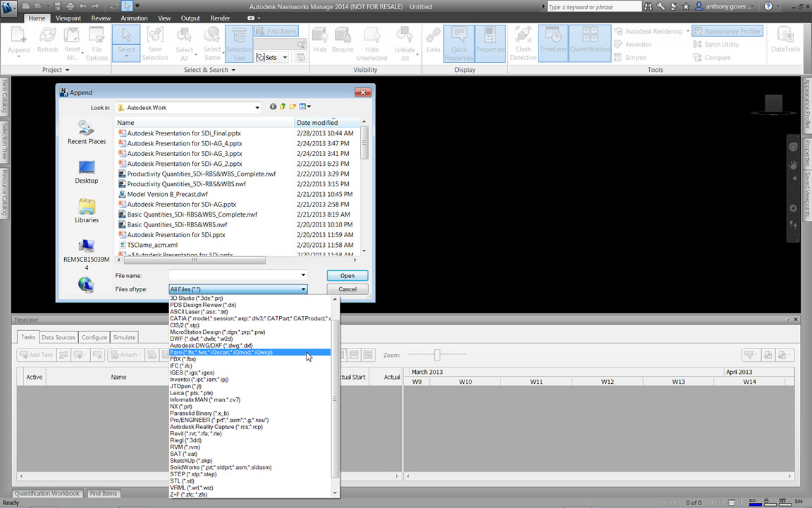Open the Quantification Workbook bottom tab
Screen dimensions: 812x508
pyautogui.click(x=47, y=493)
